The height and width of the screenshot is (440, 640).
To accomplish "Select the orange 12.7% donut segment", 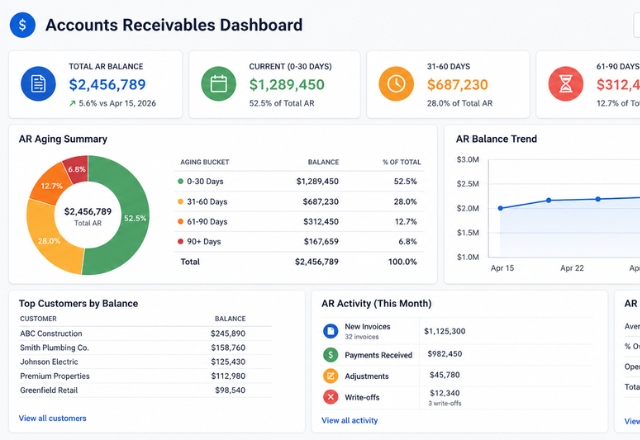I will tap(50, 186).
